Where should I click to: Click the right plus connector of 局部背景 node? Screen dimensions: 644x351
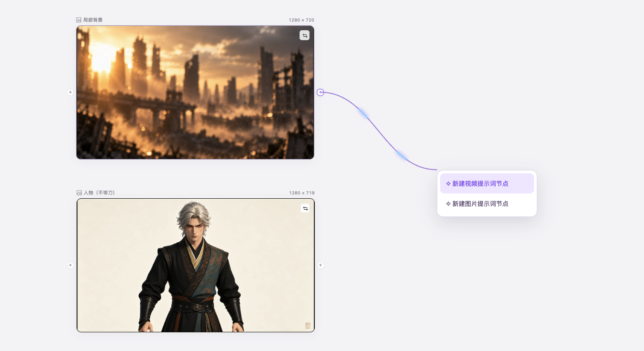pos(321,92)
